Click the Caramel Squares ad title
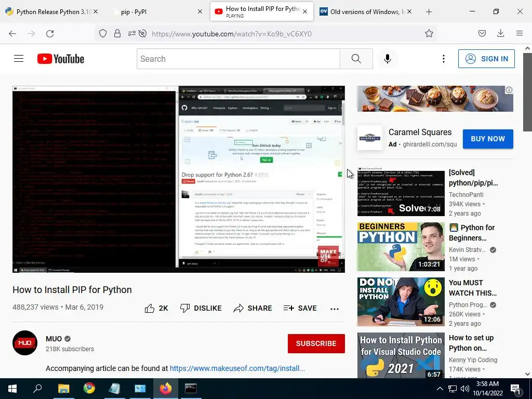The image size is (532, 399). tap(420, 132)
